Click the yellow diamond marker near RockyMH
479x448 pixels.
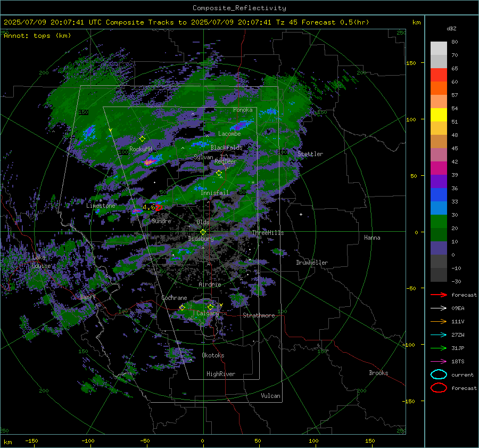pyautogui.click(x=142, y=139)
